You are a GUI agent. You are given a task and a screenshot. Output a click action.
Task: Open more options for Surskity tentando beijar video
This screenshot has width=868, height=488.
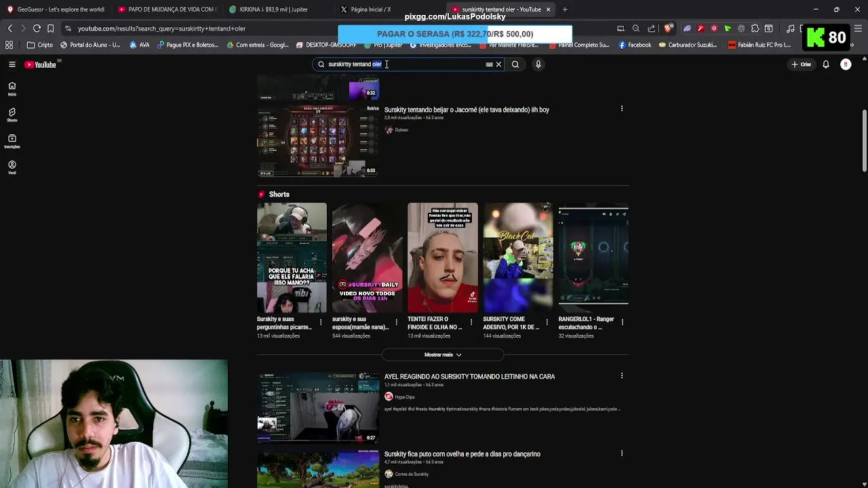(622, 108)
